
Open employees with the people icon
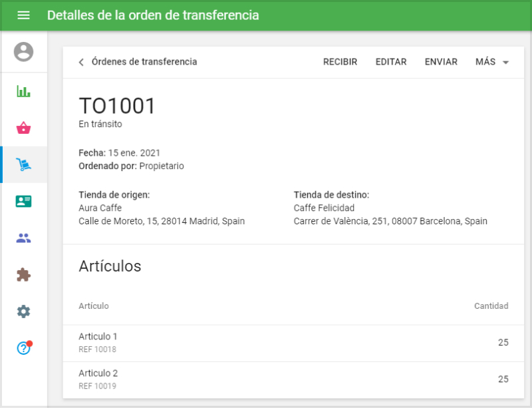click(23, 237)
